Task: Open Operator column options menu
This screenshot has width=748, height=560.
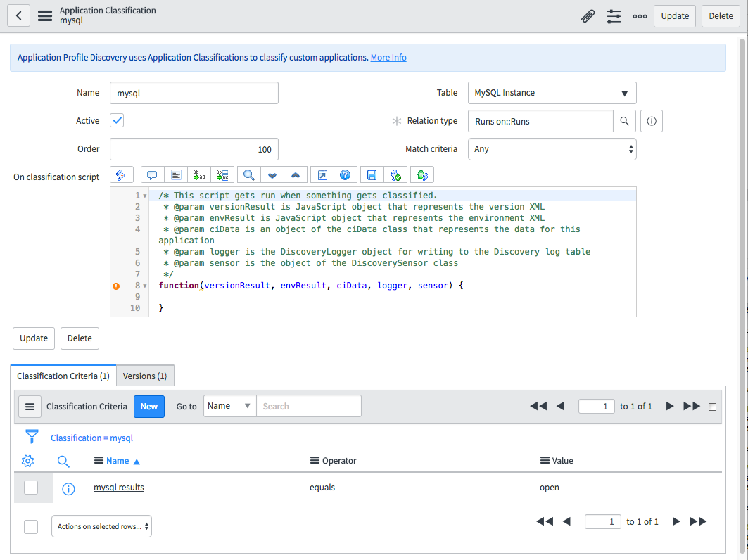Action: coord(315,460)
